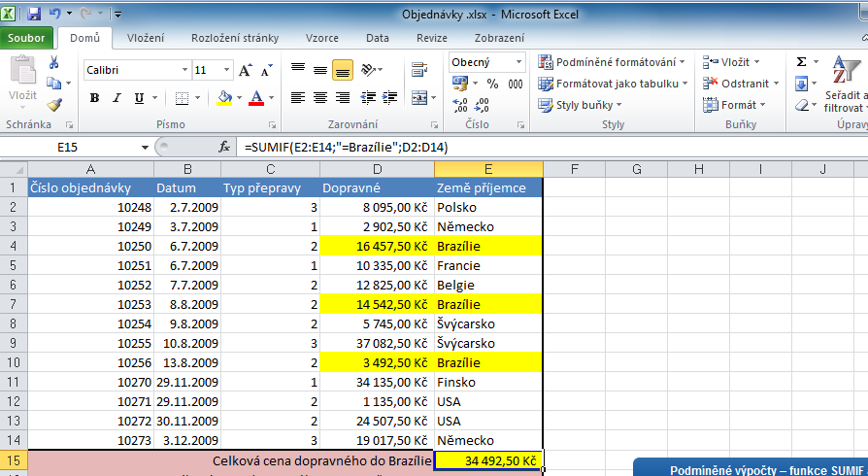Open the Name Box dropdown arrow
The height and width of the screenshot is (476, 868).
[x=145, y=148]
